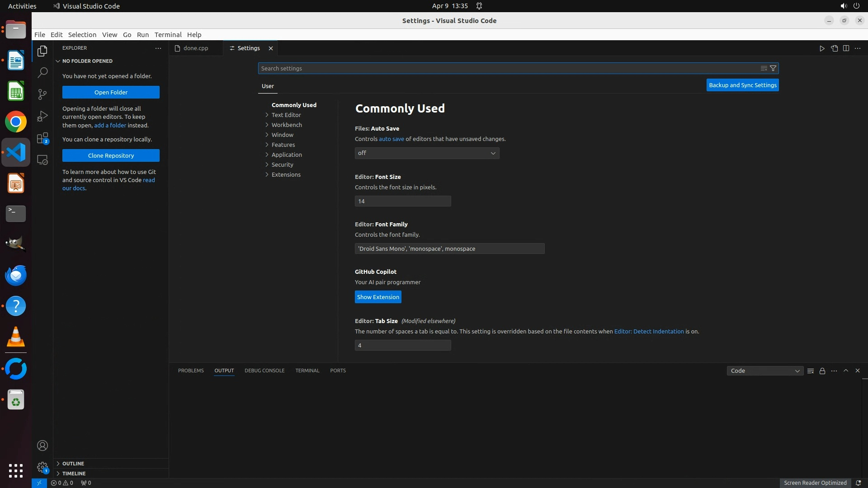Maximize the panel size chevron

click(846, 371)
